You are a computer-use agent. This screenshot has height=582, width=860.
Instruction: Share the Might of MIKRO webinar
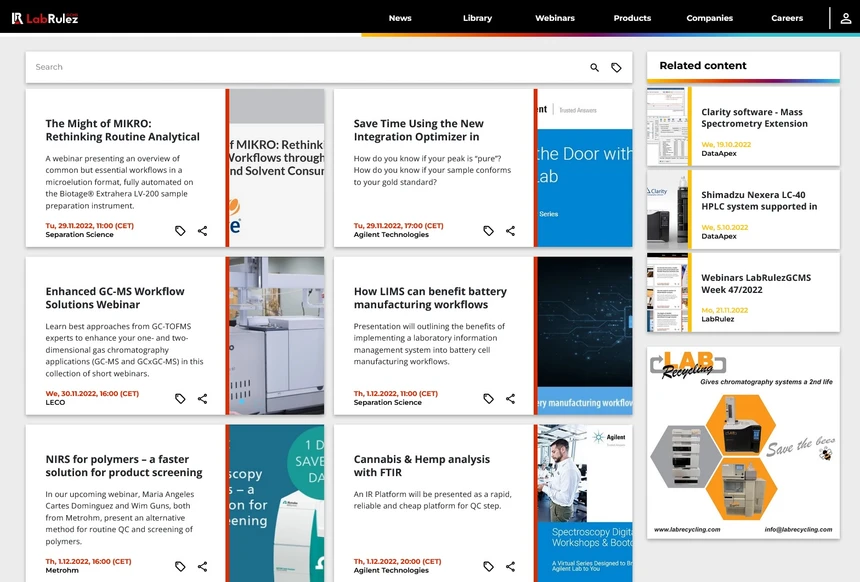[x=202, y=231]
